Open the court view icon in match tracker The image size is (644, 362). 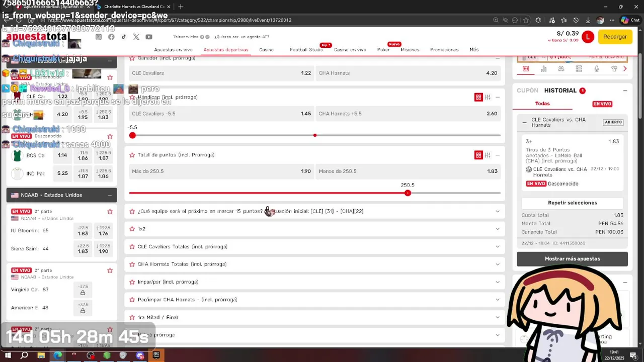(x=526, y=69)
